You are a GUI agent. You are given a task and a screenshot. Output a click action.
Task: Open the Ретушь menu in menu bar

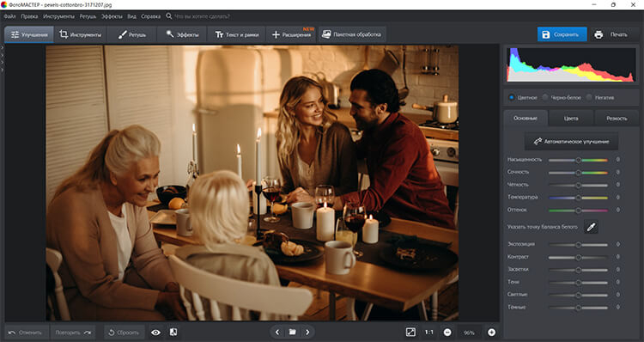88,16
